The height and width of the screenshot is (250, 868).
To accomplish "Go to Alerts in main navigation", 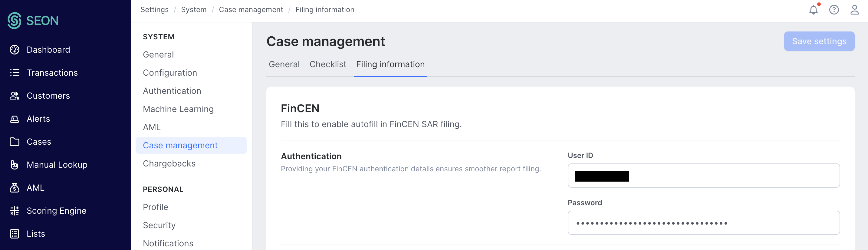I will [x=38, y=119].
